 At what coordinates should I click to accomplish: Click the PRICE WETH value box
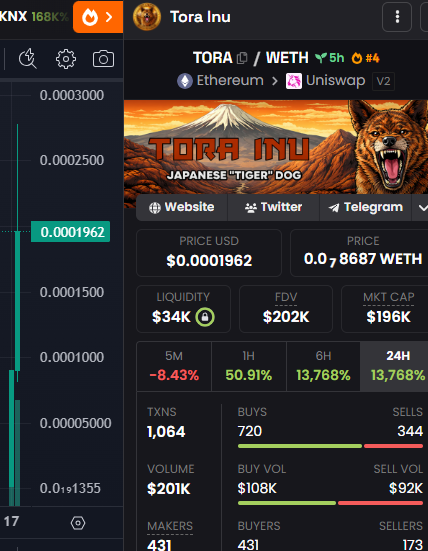[359, 253]
